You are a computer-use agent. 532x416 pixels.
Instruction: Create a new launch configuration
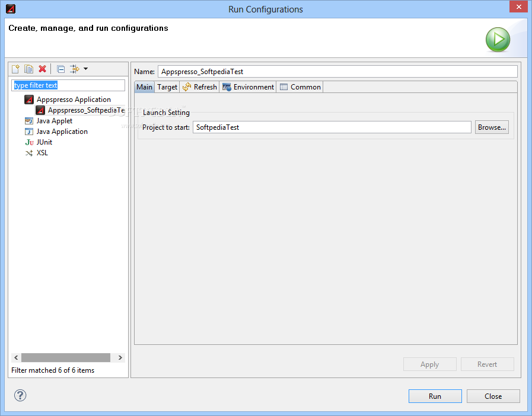tap(15, 69)
